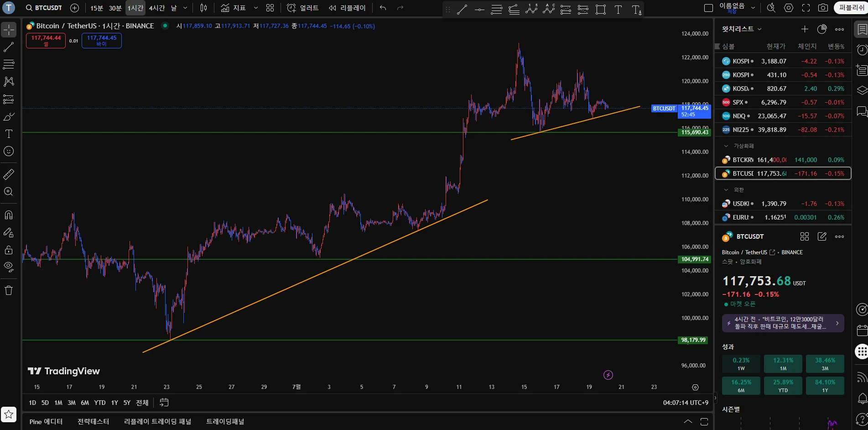Viewport: 868px width, 430px height.
Task: Take a chart snapshot with camera icon
Action: (823, 8)
